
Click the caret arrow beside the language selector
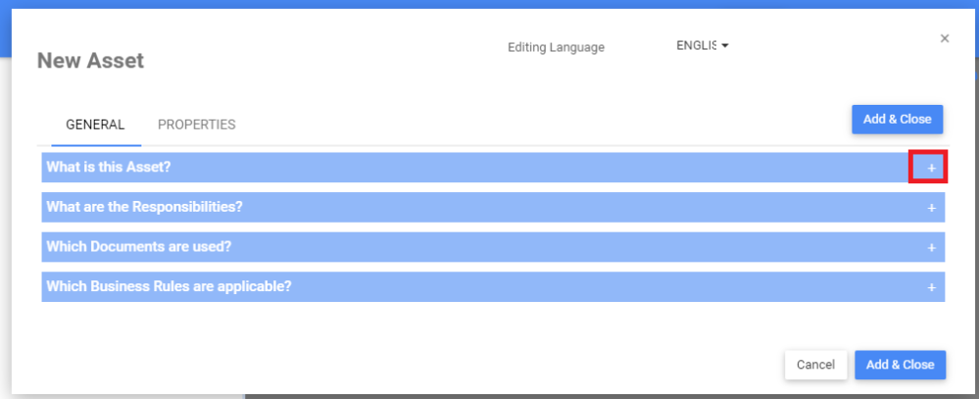[725, 45]
